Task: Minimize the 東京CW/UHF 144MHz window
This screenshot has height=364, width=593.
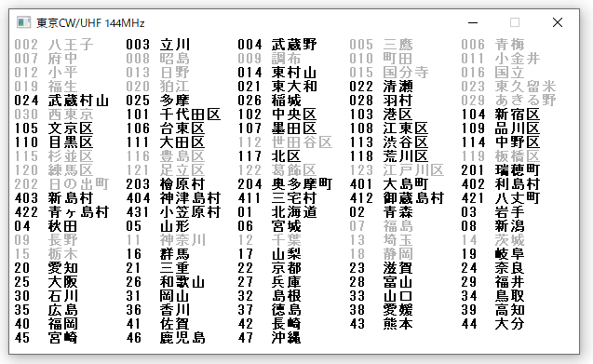Action: pyautogui.click(x=473, y=22)
